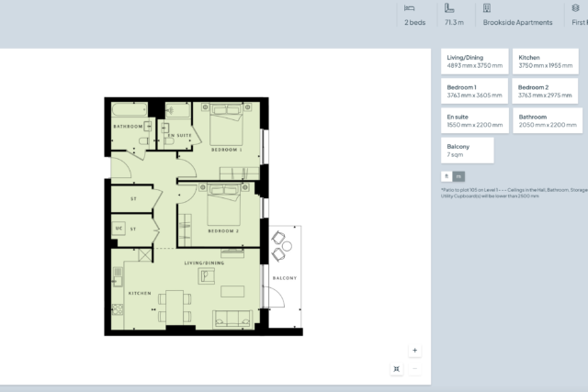Click the building icon above Brookside Apartments
The height and width of the screenshot is (392, 588).
coord(487,7)
